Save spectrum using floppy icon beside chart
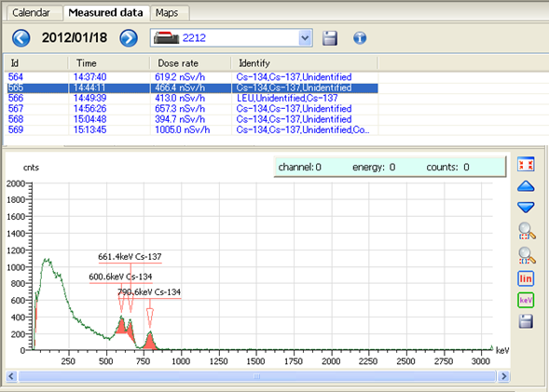The image size is (549, 392). (526, 321)
